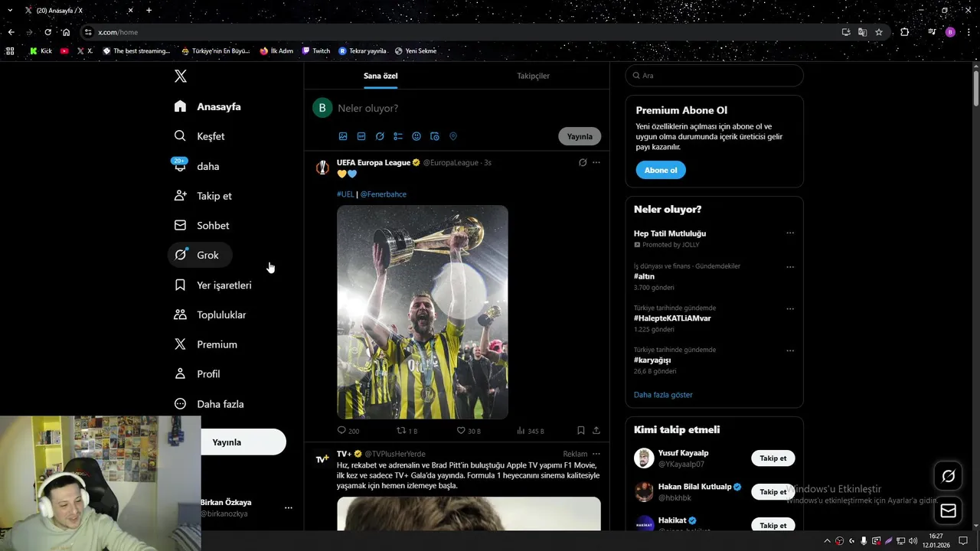
Task: Add GIF to post
Action: click(361, 136)
